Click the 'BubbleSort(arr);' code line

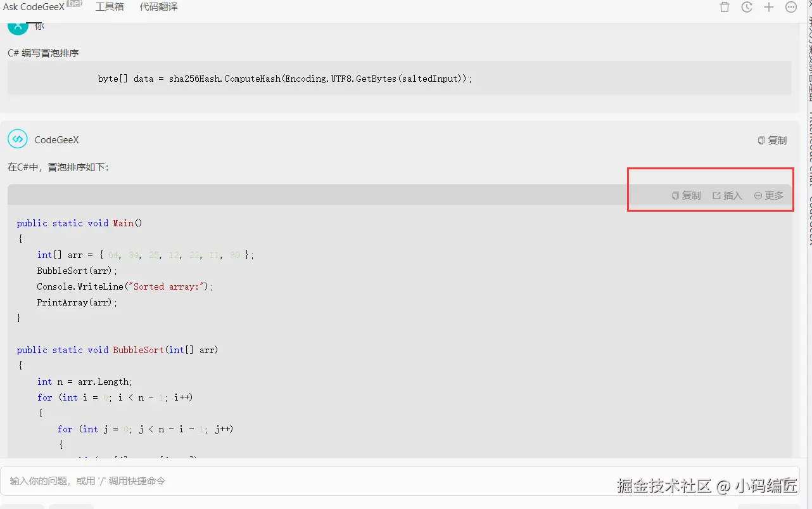[77, 271]
